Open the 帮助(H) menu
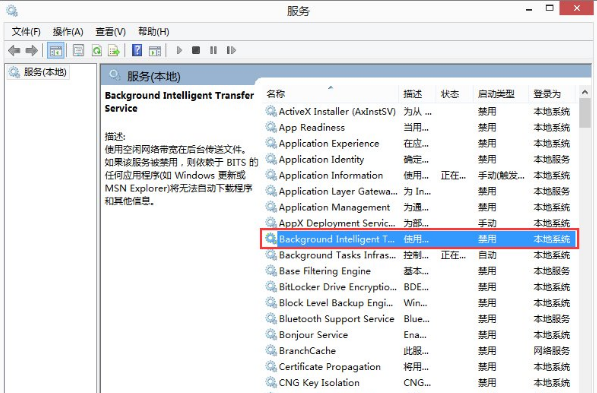The image size is (597, 393). [x=153, y=32]
